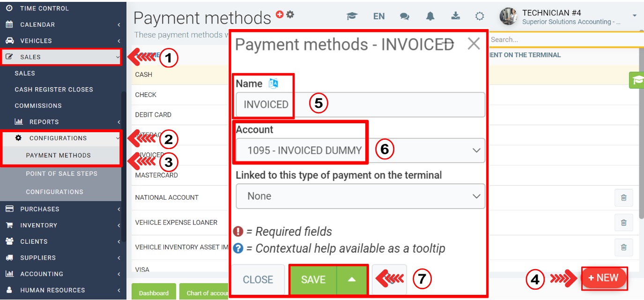Click the graduation cap training icon in header
The width and height of the screenshot is (644, 300).
(352, 16)
